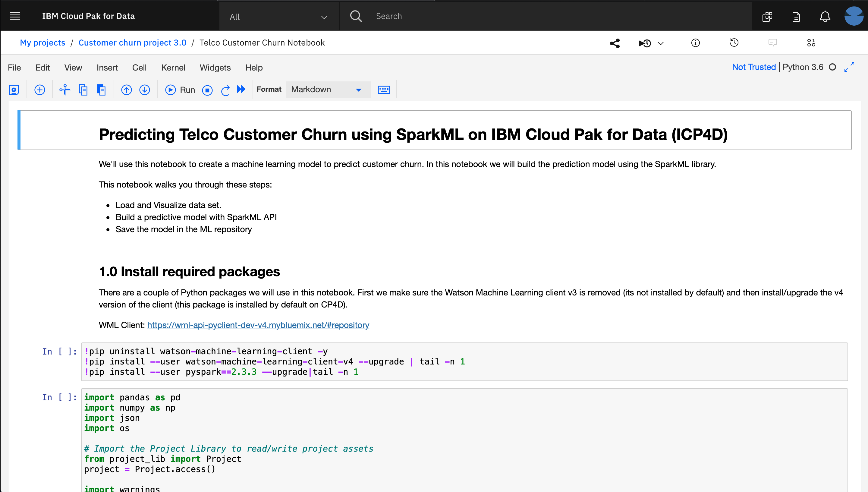Click the Not Trusted status
Screen dimensions: 868x492
(x=753, y=67)
